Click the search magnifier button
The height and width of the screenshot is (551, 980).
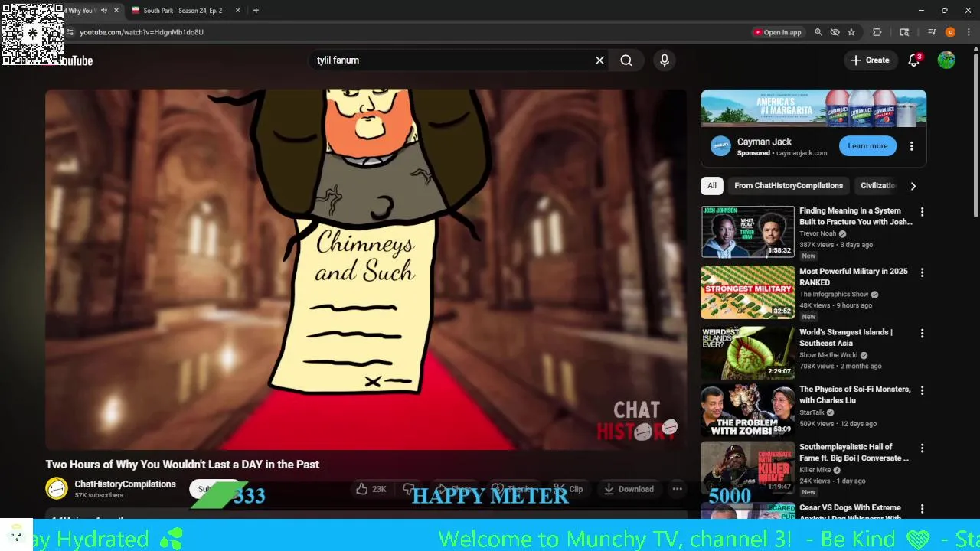[626, 60]
